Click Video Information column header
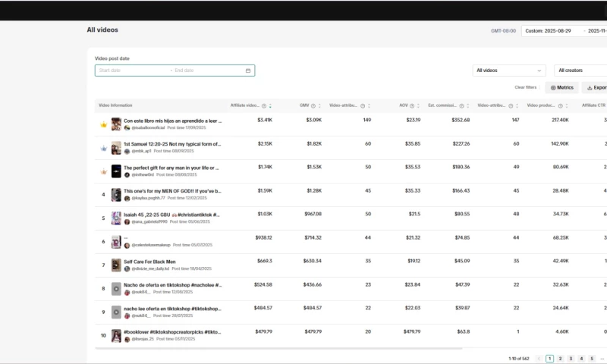 pos(115,105)
